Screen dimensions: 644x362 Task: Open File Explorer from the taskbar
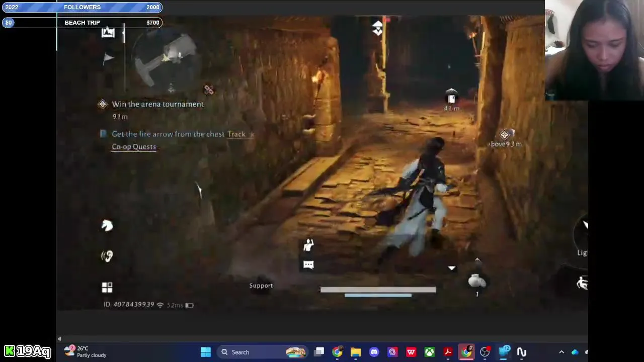[356, 352]
